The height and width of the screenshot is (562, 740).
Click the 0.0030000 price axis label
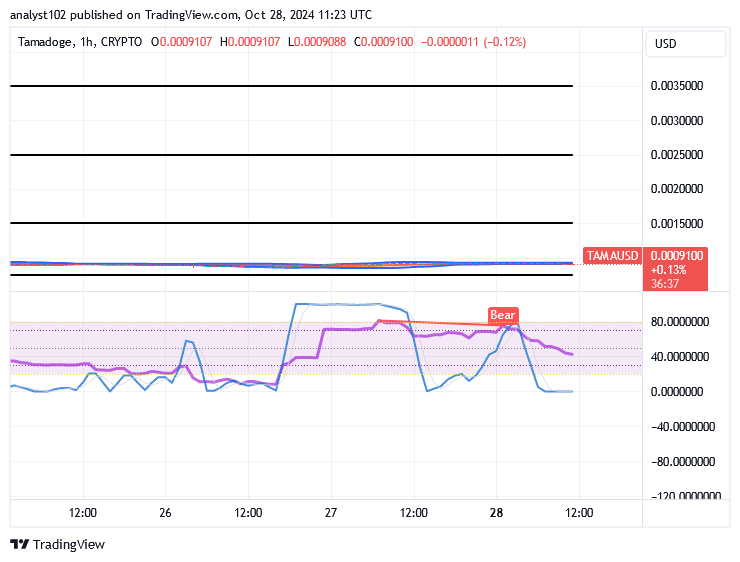point(677,120)
